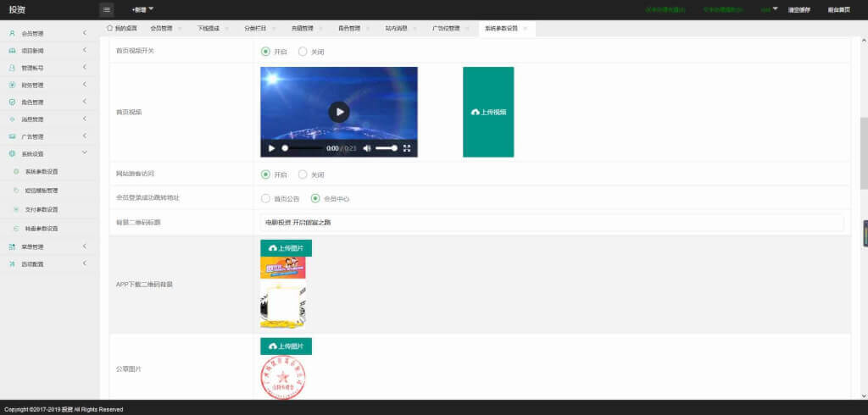This screenshot has height=415, width=868.
Task: Switch to the 站内消息 tab
Action: tap(397, 28)
